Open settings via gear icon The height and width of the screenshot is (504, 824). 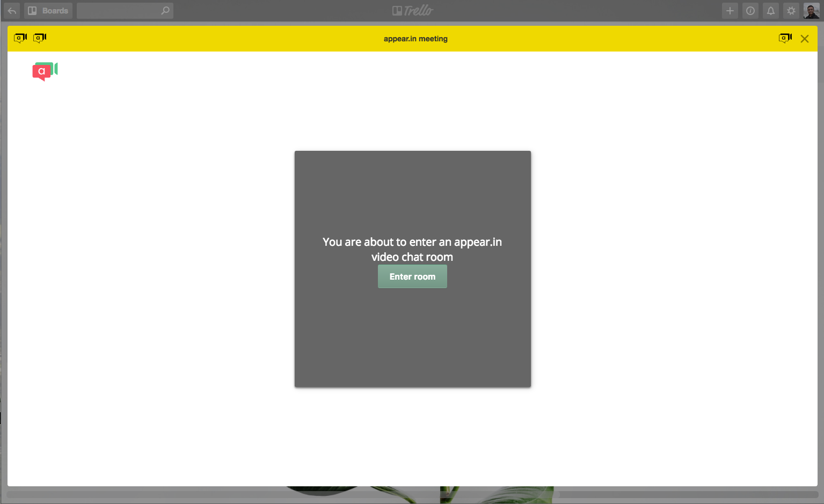(x=791, y=11)
